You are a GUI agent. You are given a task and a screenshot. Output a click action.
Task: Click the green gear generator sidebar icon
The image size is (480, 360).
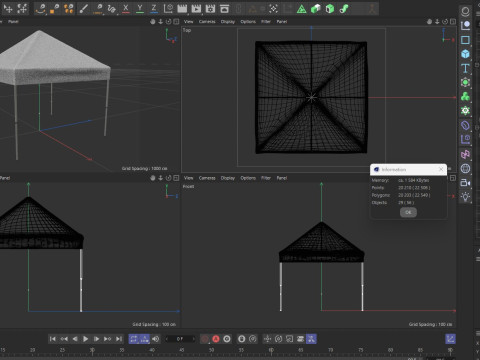click(x=465, y=111)
